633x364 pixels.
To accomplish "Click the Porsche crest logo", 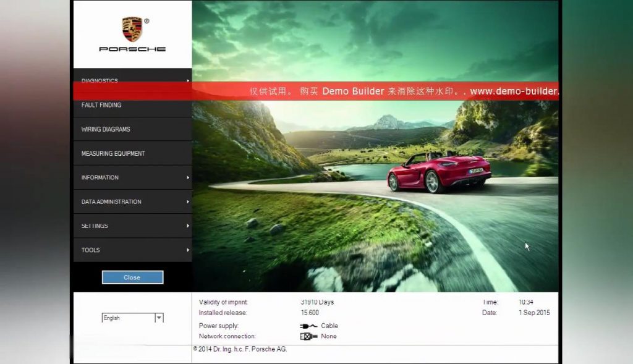I will pyautogui.click(x=132, y=29).
